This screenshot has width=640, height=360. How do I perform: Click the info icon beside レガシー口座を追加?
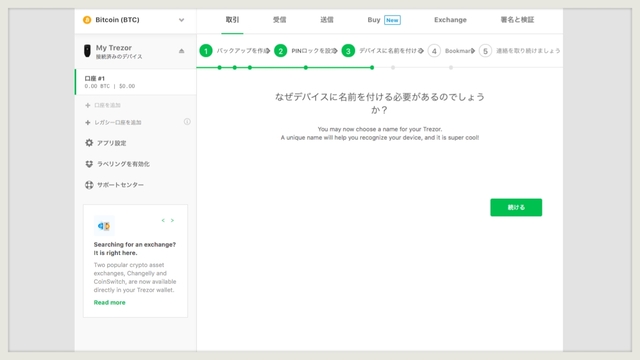(x=187, y=122)
